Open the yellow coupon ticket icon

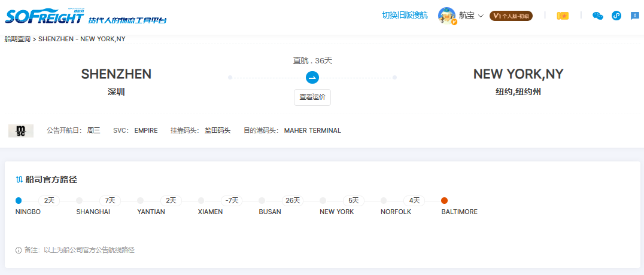[563, 16]
